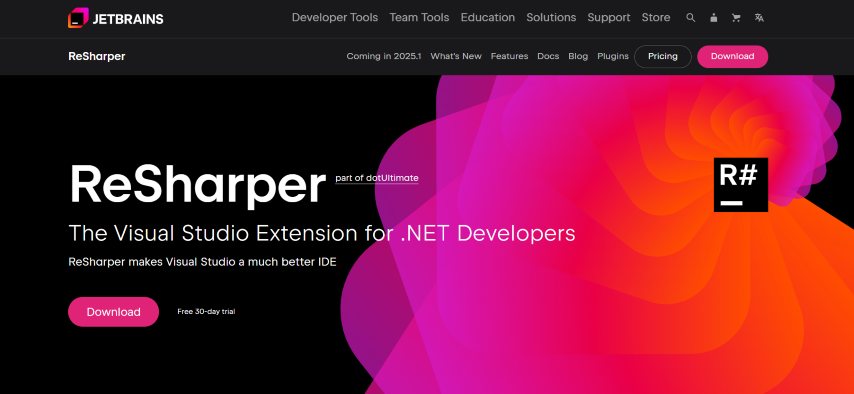Click The Visual Studio Extension for .NET Developers
This screenshot has width=854, height=394.
(322, 233)
